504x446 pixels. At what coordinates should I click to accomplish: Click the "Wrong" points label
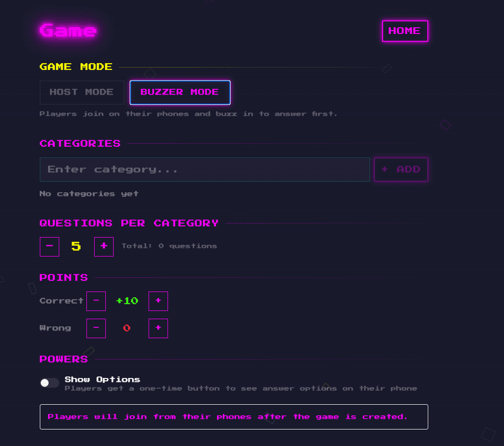tap(55, 328)
